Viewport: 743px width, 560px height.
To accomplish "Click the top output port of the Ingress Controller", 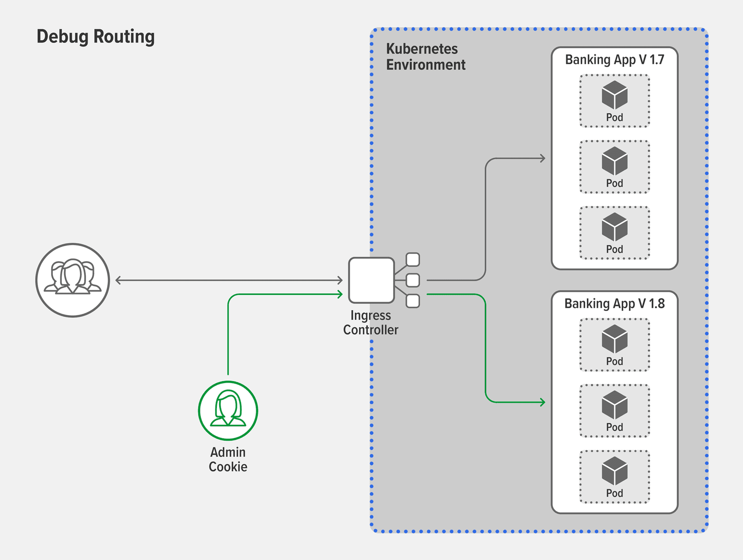I will pos(412,259).
